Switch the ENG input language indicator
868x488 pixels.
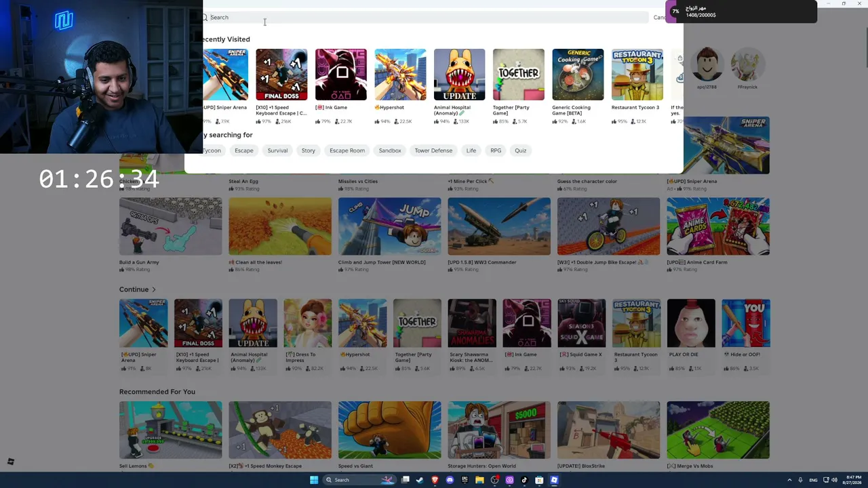(813, 480)
